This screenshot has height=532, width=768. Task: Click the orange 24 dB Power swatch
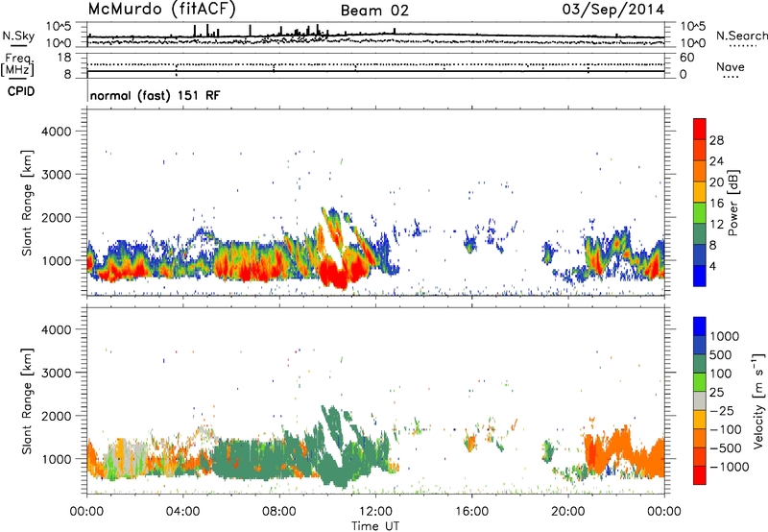click(700, 171)
